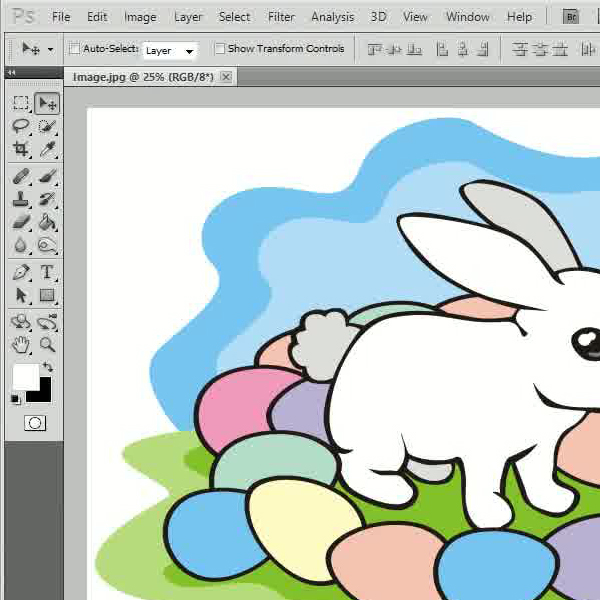The image size is (600, 600).
Task: Select the Rectangle shape tool
Action: click(x=47, y=295)
